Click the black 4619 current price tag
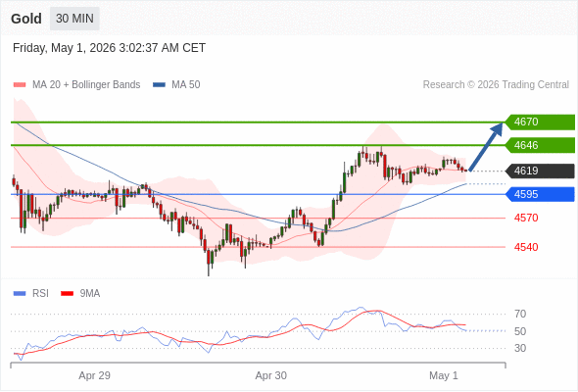This screenshot has height=392, width=578. coord(540,171)
